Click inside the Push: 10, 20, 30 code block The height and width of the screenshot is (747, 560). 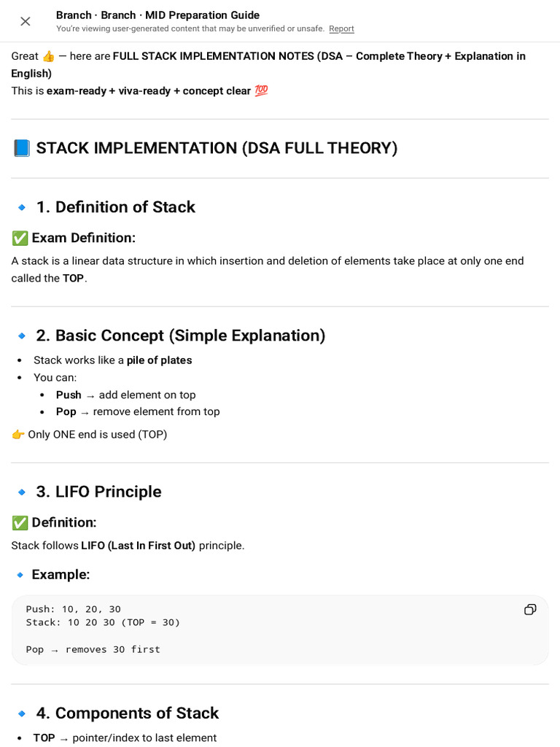pyautogui.click(x=280, y=630)
